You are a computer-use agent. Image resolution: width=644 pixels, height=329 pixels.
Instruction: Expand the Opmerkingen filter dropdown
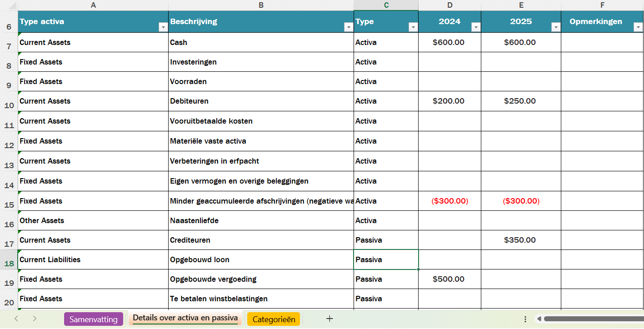tap(637, 27)
